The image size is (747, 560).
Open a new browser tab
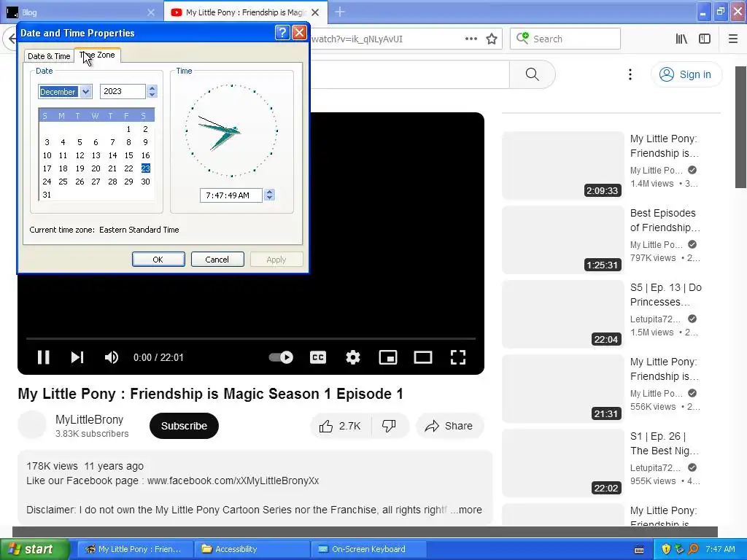click(340, 12)
